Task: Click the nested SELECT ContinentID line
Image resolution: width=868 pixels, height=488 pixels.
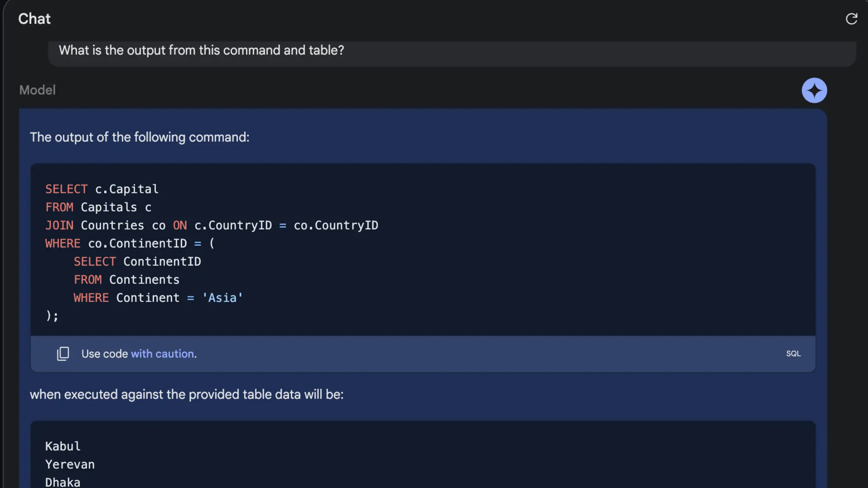Action: coord(137,262)
